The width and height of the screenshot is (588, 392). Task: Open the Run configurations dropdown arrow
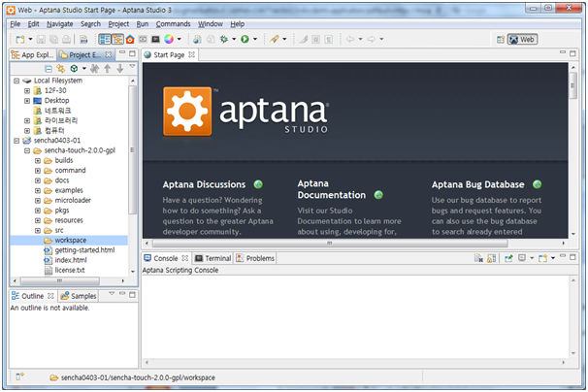pyautogui.click(x=255, y=39)
